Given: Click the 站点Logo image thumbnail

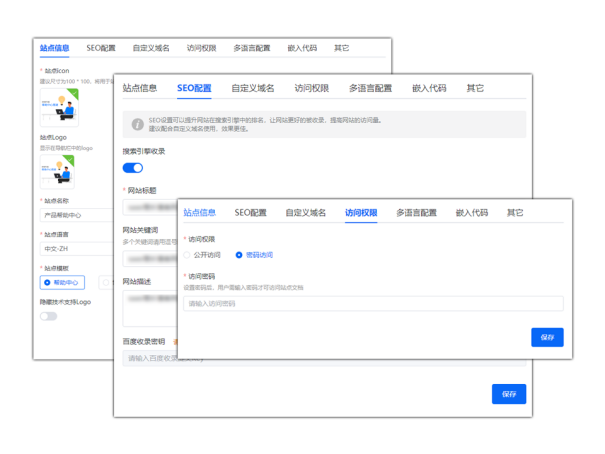Looking at the screenshot, I should 57,172.
